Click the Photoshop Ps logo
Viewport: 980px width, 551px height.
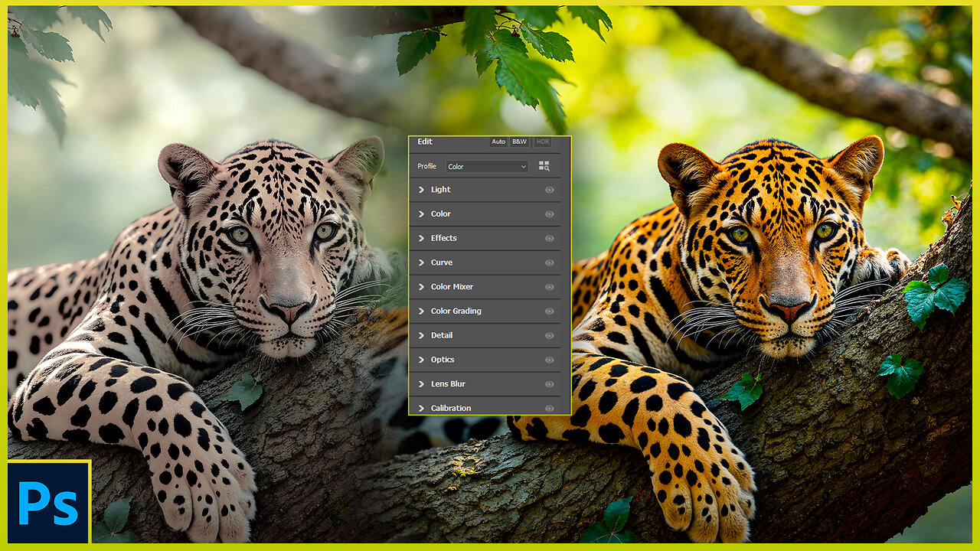coord(49,502)
